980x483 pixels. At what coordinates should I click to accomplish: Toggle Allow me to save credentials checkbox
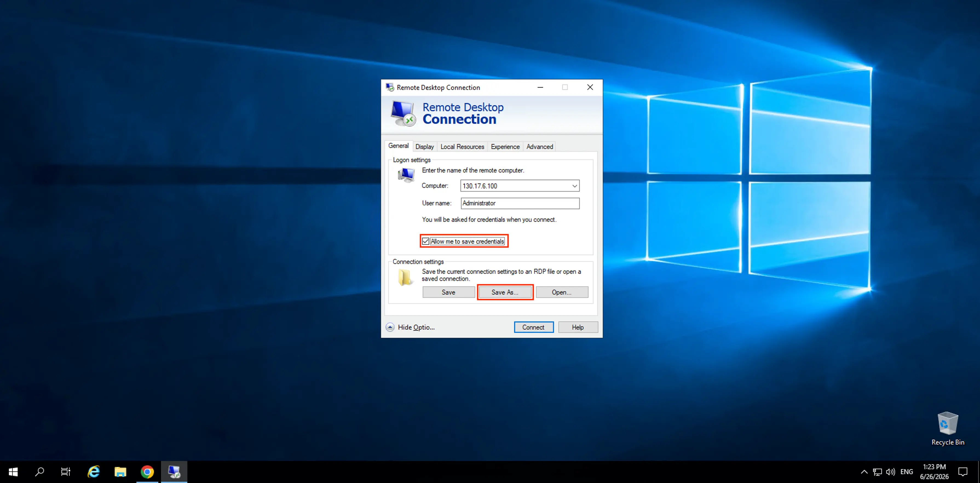tap(426, 241)
